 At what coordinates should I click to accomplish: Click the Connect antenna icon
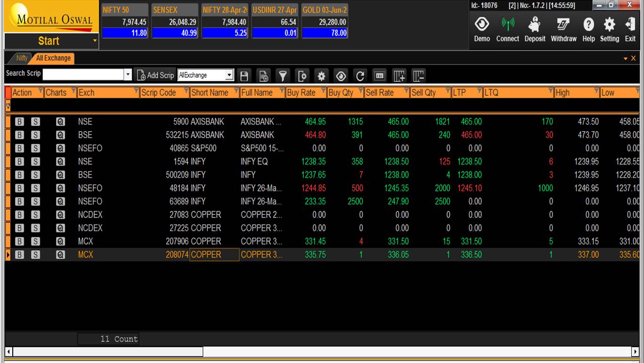pyautogui.click(x=507, y=29)
